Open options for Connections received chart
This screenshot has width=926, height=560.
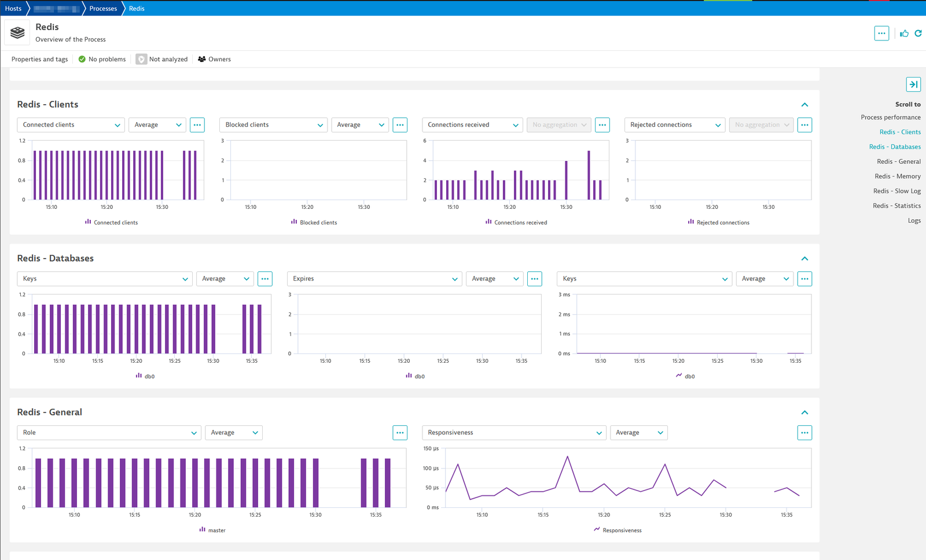[x=602, y=125]
